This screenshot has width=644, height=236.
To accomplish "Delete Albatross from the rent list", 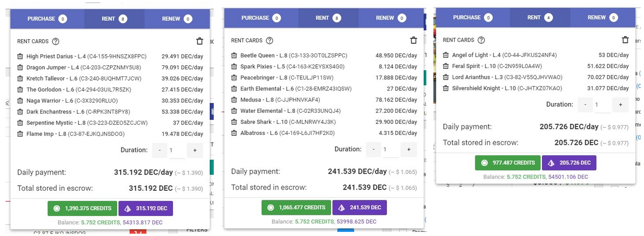I will coord(234,133).
